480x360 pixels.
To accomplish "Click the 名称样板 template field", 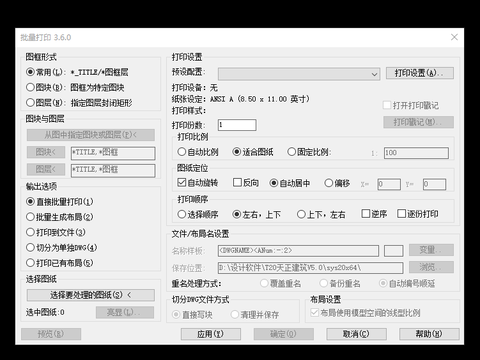I will tap(298, 251).
